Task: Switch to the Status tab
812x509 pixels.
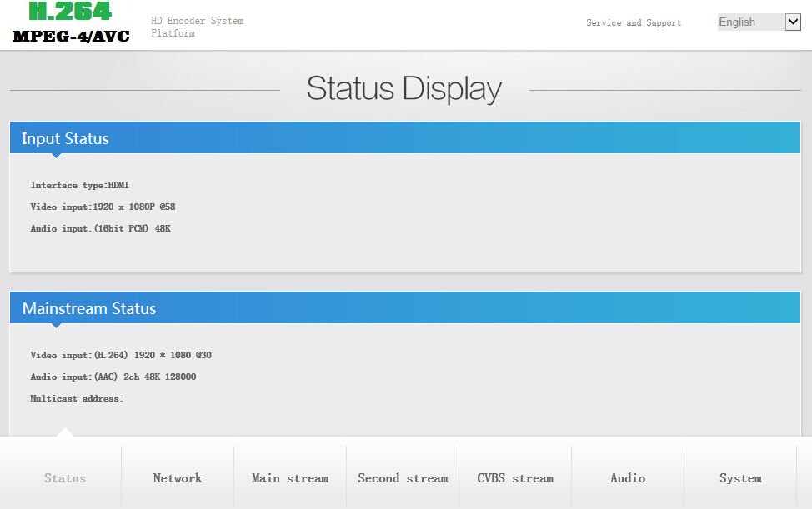Action: coord(65,478)
